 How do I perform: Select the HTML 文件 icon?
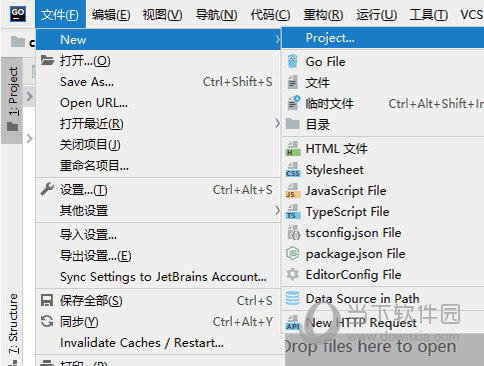[293, 149]
